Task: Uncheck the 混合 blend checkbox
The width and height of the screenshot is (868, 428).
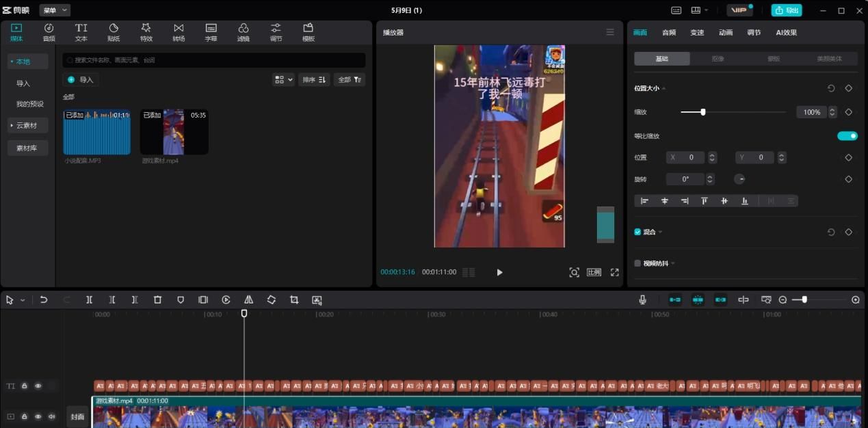Action: click(x=637, y=232)
